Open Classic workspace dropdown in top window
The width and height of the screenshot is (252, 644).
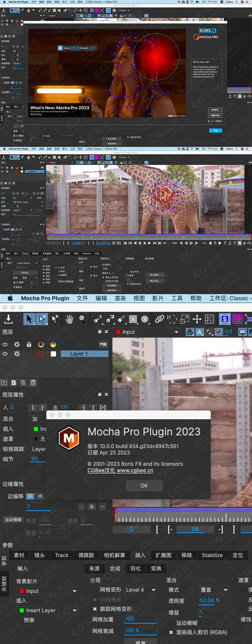click(x=124, y=10)
